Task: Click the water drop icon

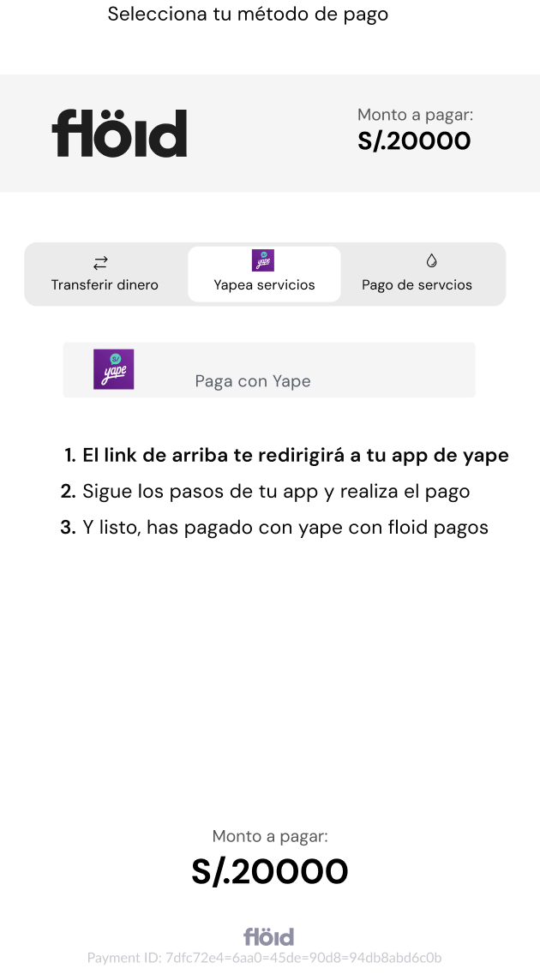Action: point(431,260)
